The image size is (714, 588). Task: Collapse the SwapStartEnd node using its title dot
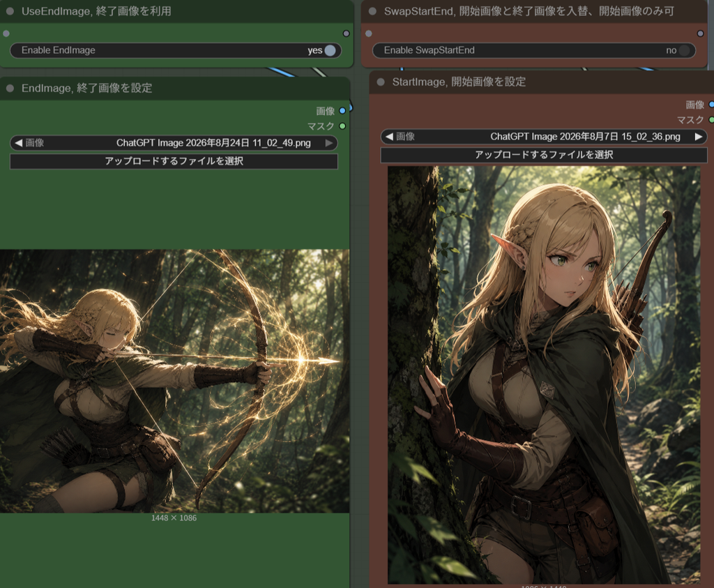tap(372, 11)
